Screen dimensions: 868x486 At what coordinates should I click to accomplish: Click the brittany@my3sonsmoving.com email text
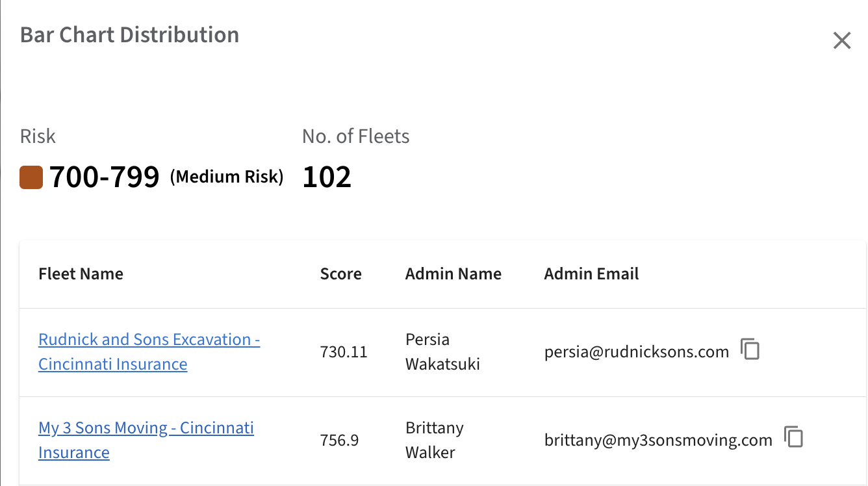tap(657, 441)
